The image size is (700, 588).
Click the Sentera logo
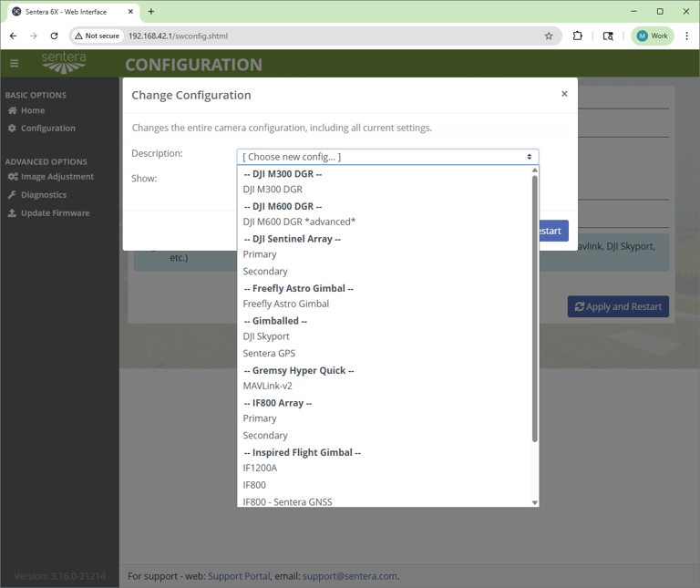pos(64,63)
